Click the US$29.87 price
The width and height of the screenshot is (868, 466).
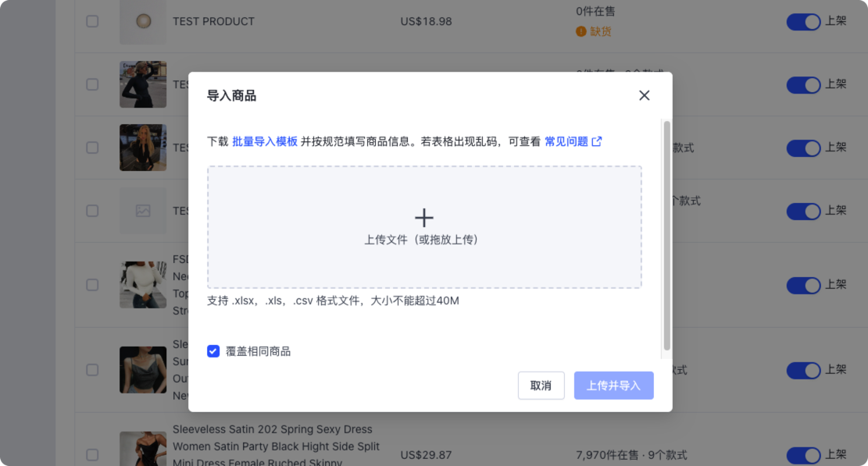[427, 455]
